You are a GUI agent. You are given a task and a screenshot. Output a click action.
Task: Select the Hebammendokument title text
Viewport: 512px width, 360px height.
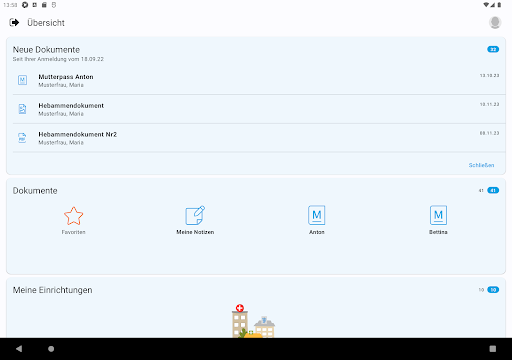tap(71, 105)
